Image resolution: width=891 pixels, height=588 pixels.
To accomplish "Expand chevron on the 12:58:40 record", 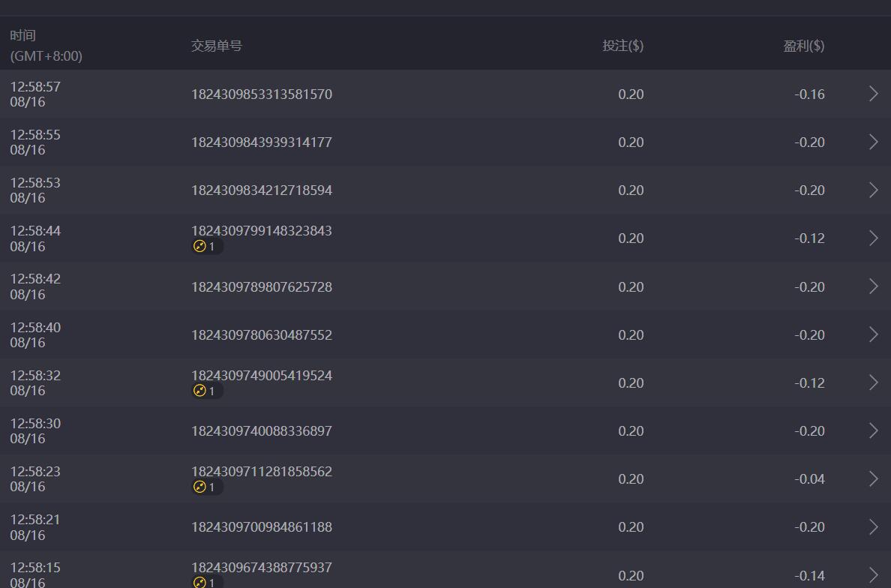I will tap(873, 334).
